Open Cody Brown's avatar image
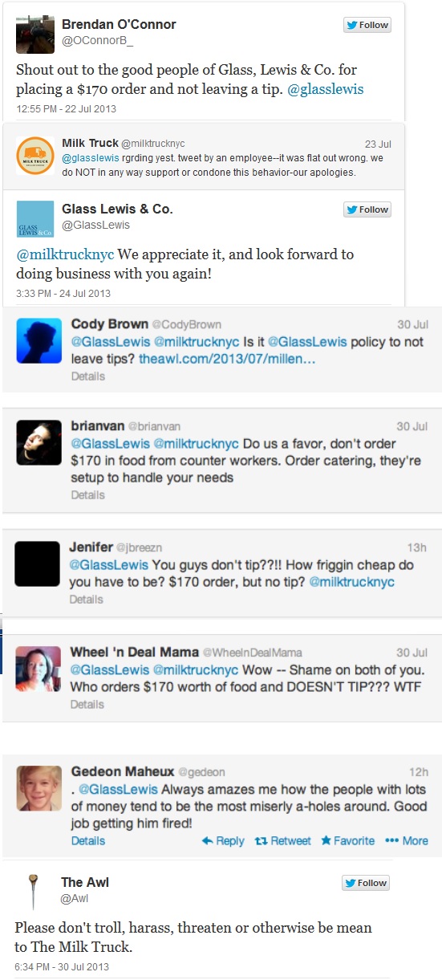The height and width of the screenshot is (980, 442). [38, 340]
